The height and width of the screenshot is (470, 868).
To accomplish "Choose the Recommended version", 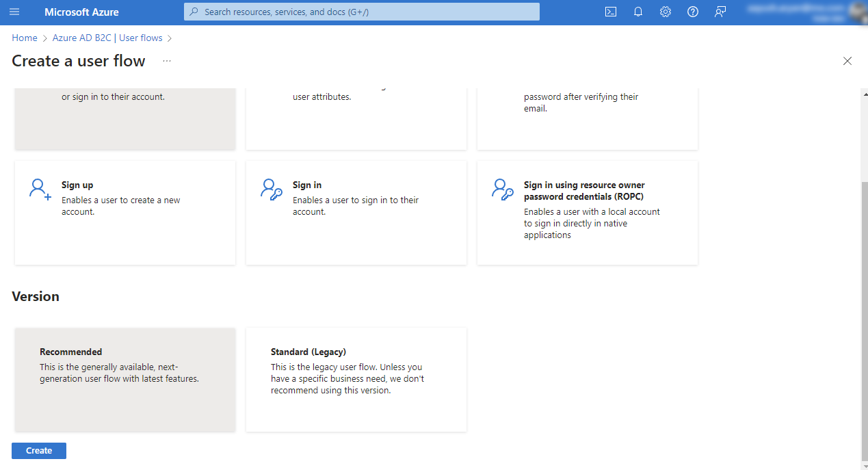I will pos(125,379).
